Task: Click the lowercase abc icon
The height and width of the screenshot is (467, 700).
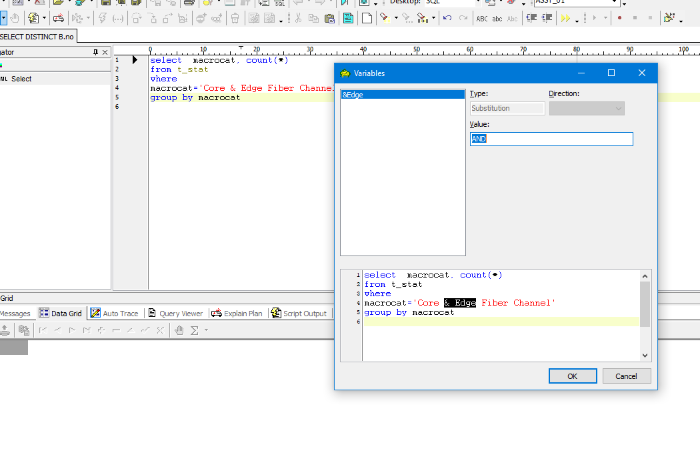Action: pyautogui.click(x=497, y=18)
